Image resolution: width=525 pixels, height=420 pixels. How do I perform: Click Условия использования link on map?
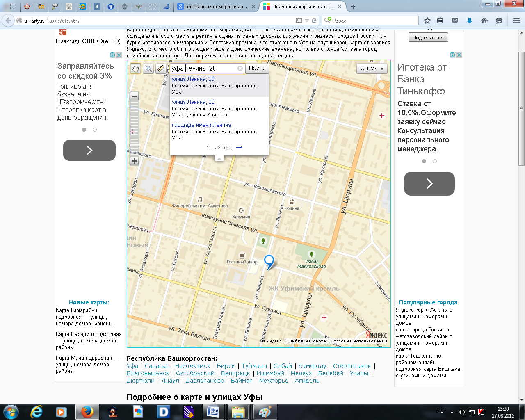(360, 341)
